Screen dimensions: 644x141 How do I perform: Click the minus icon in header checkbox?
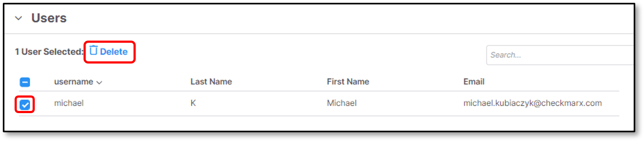pos(25,82)
